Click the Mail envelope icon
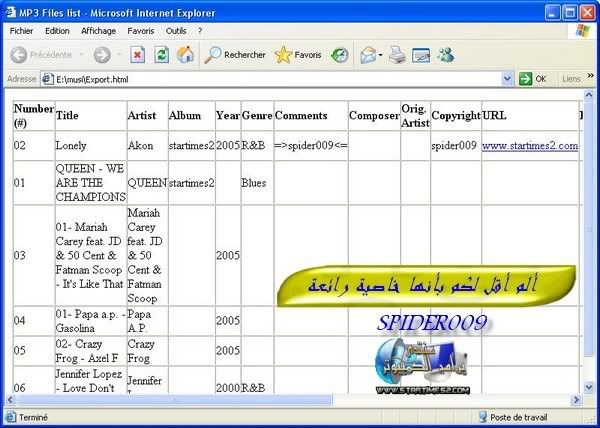The image size is (600, 428). [368, 55]
